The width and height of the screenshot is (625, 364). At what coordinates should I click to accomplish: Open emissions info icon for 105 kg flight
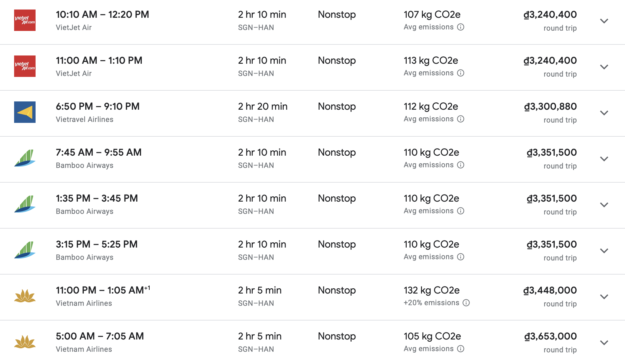coord(461,349)
